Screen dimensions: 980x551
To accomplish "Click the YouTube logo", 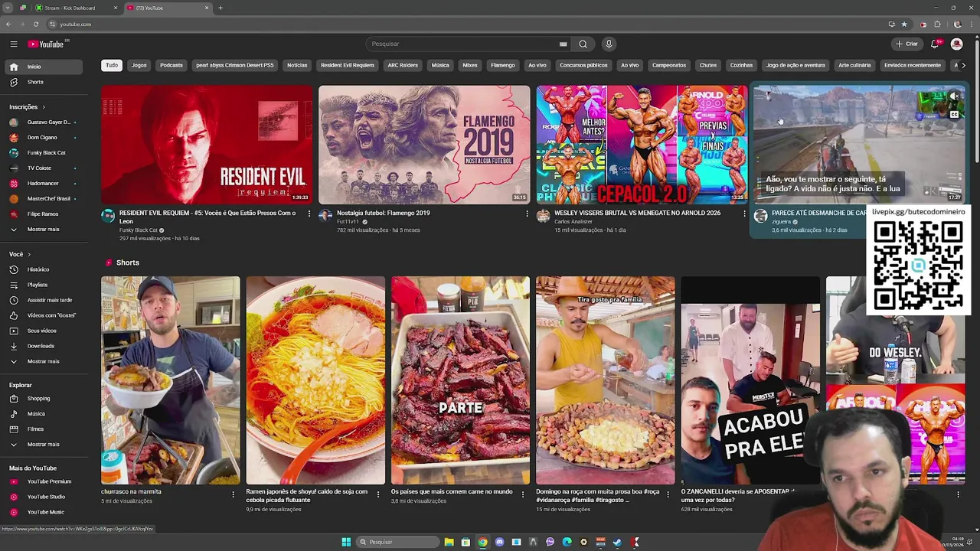I will click(46, 44).
